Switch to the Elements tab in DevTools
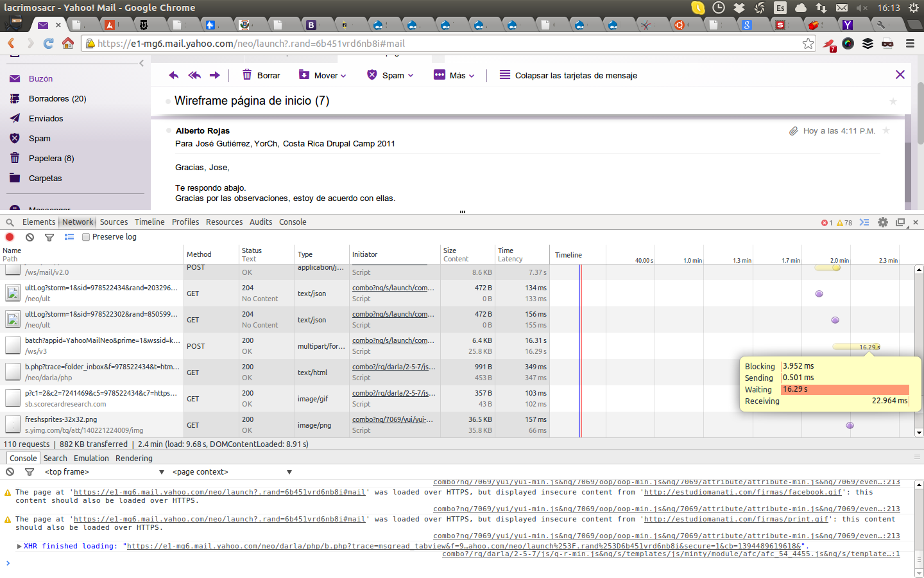This screenshot has height=578, width=924. pos(38,222)
